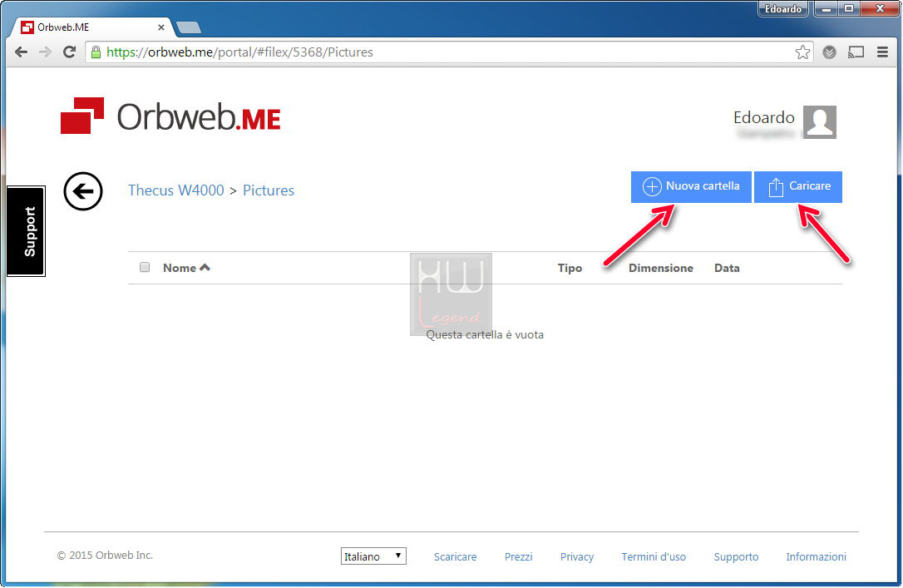Open the Support side tab

(26, 231)
